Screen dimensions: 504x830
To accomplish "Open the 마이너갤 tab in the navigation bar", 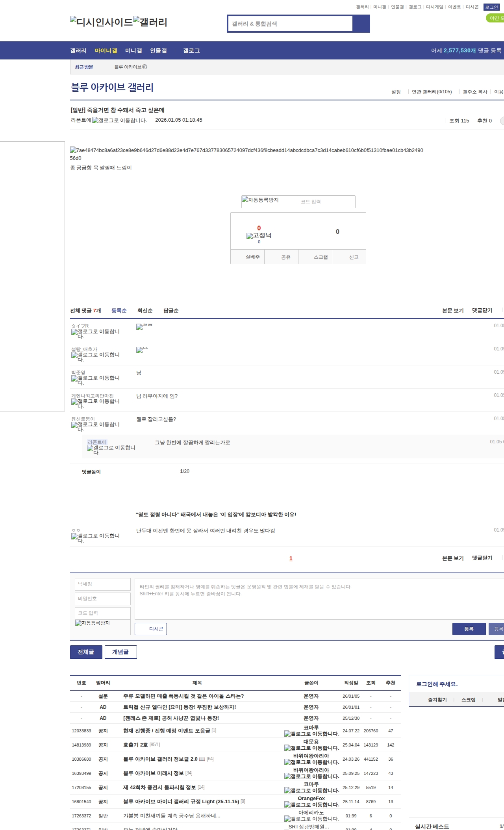I will pos(106,51).
